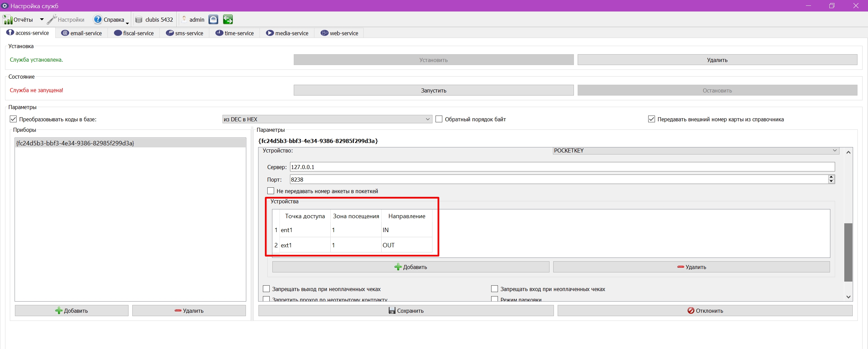Click the parameters panel vertical scrollbar
868x349 pixels.
click(848, 252)
